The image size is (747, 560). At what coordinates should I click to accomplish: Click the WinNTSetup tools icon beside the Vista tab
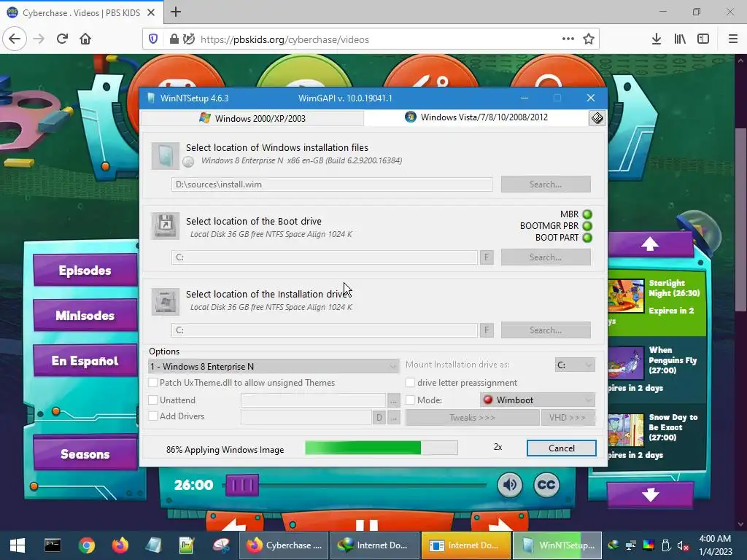(x=597, y=118)
